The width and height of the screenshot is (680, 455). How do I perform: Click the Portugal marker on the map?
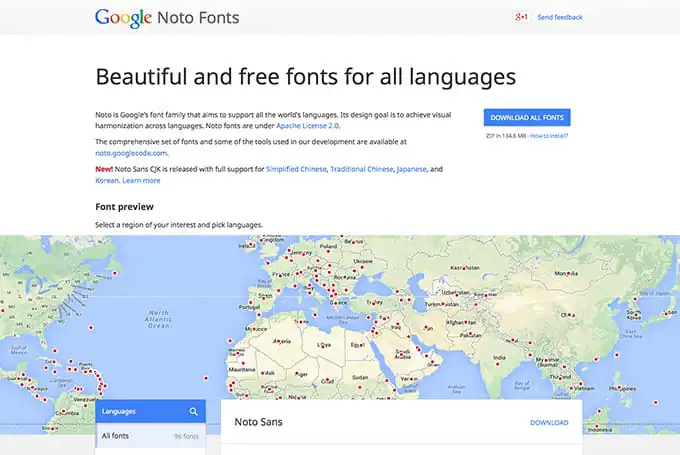coord(250,302)
